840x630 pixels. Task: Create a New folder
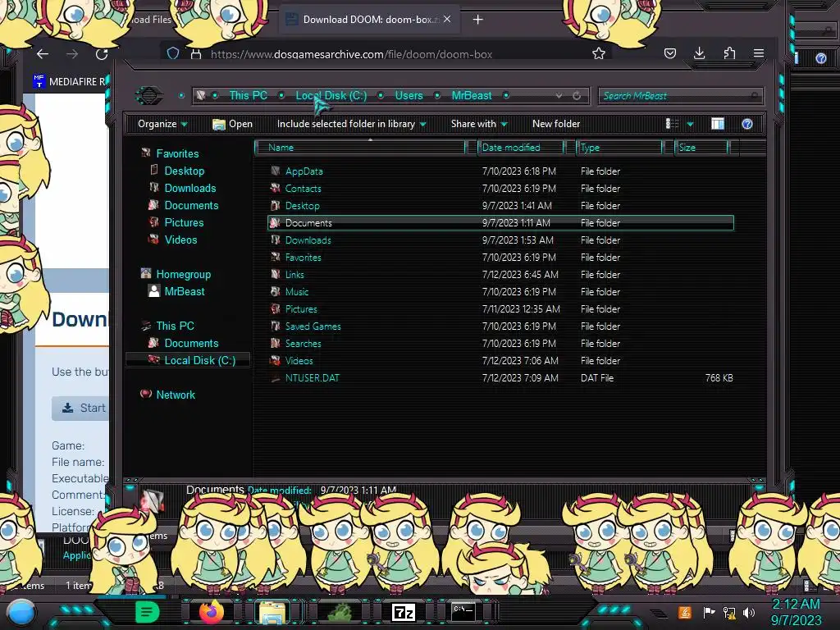[x=556, y=124]
